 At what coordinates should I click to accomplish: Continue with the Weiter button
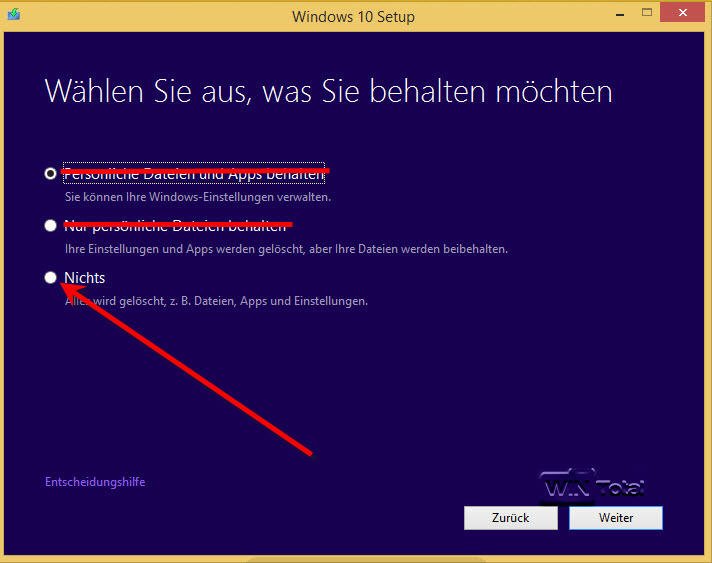(616, 518)
